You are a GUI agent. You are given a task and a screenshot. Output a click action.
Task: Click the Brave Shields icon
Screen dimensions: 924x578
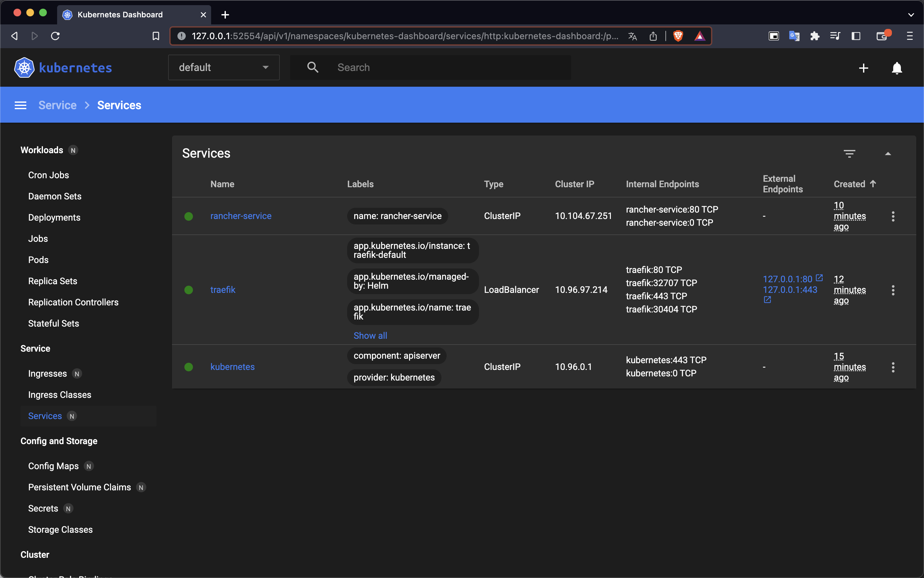tap(678, 36)
